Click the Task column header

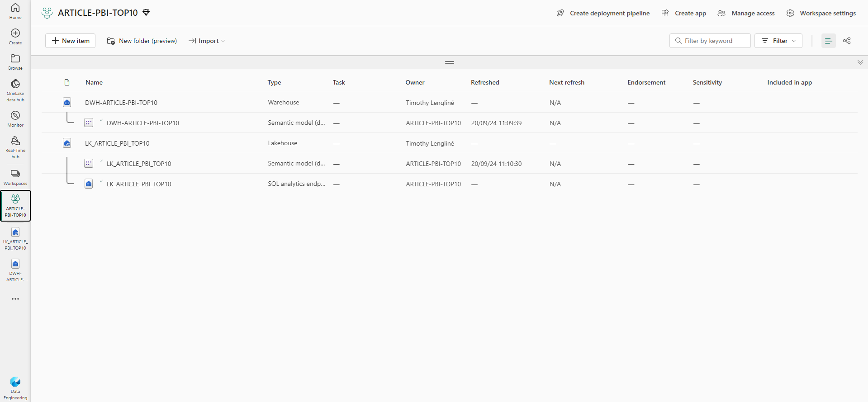(x=339, y=82)
